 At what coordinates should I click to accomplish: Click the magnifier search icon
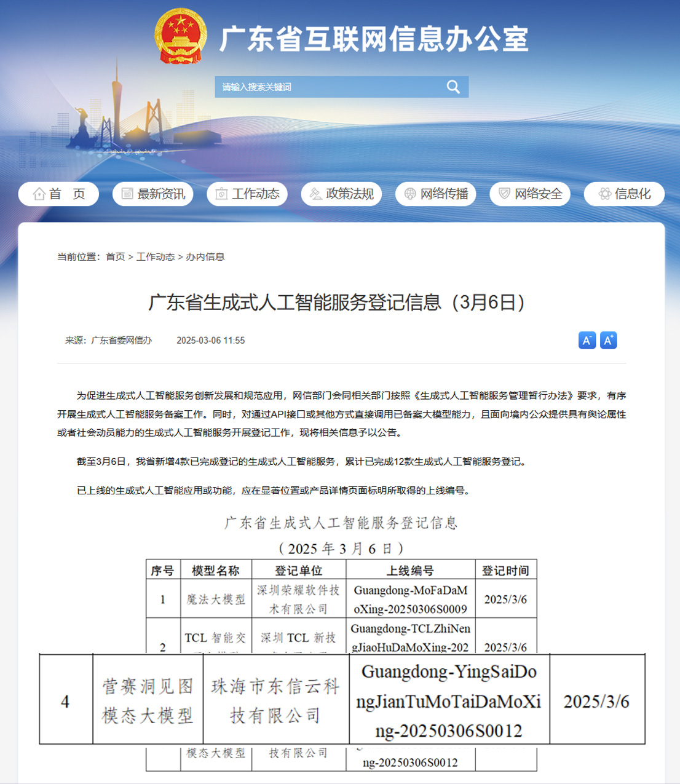click(x=453, y=87)
